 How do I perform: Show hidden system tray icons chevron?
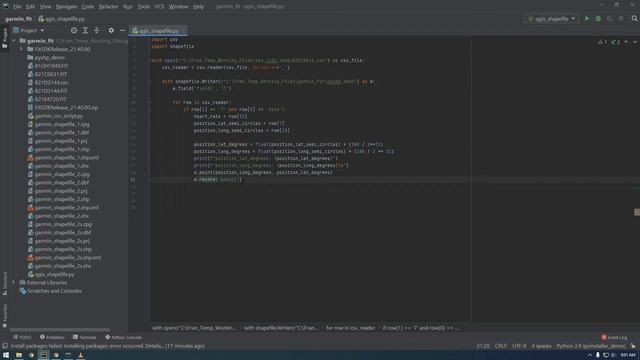(x=590, y=355)
